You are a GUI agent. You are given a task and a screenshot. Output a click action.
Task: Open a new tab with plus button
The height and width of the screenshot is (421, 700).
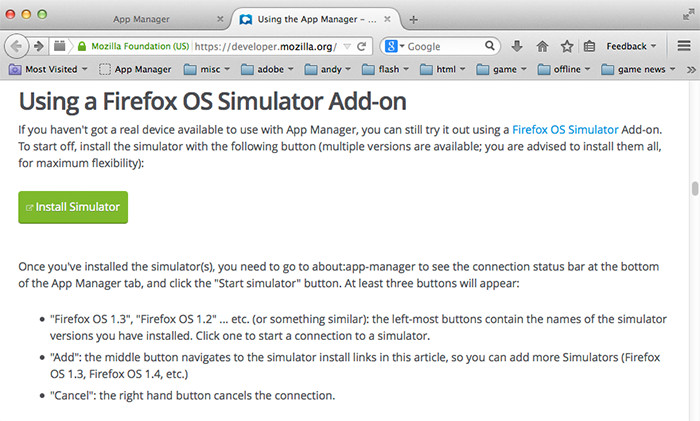[x=414, y=19]
